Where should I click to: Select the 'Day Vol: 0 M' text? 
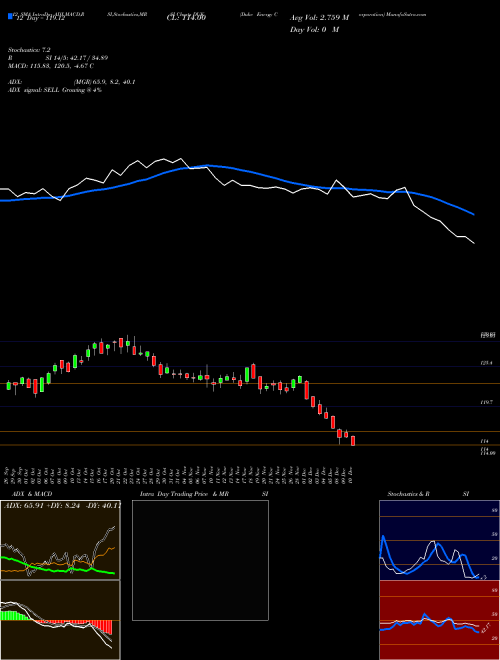(314, 30)
